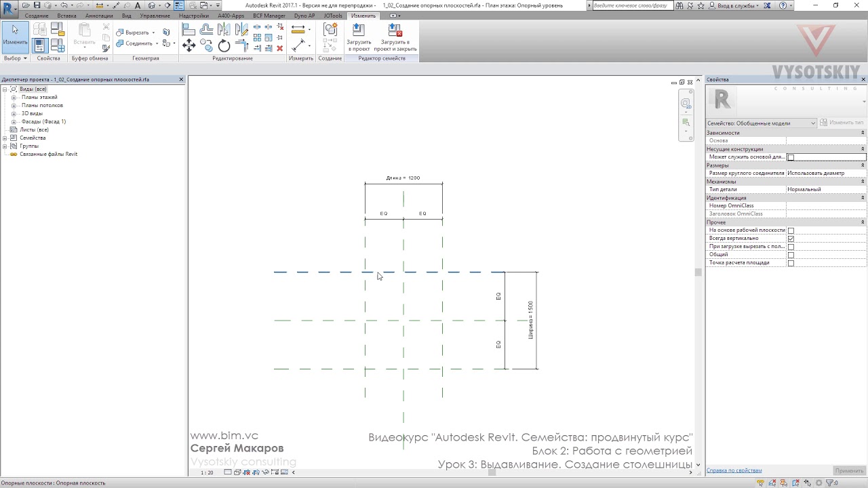
Task: Click Load into Project and Close button
Action: tap(395, 39)
